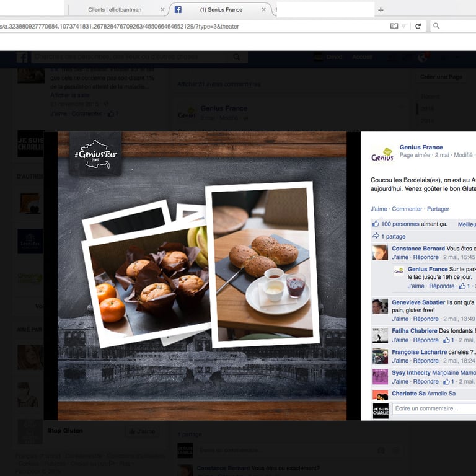Image resolution: width=476 pixels, height=476 pixels.
Task: Click Créer une Page in the background
Action: [441, 77]
